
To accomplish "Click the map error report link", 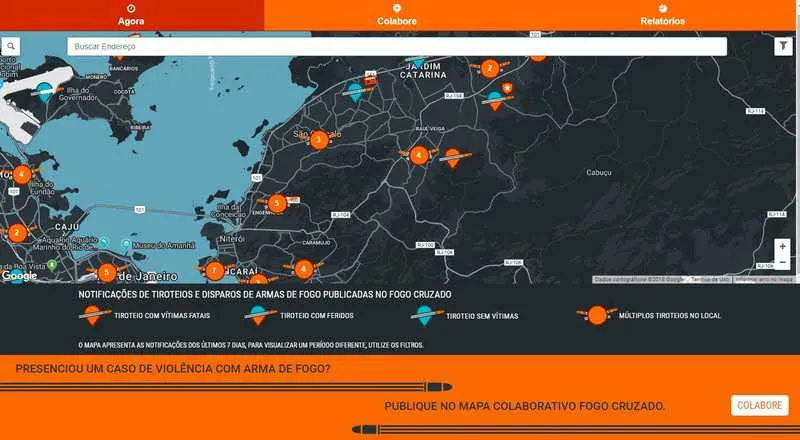I will (764, 279).
